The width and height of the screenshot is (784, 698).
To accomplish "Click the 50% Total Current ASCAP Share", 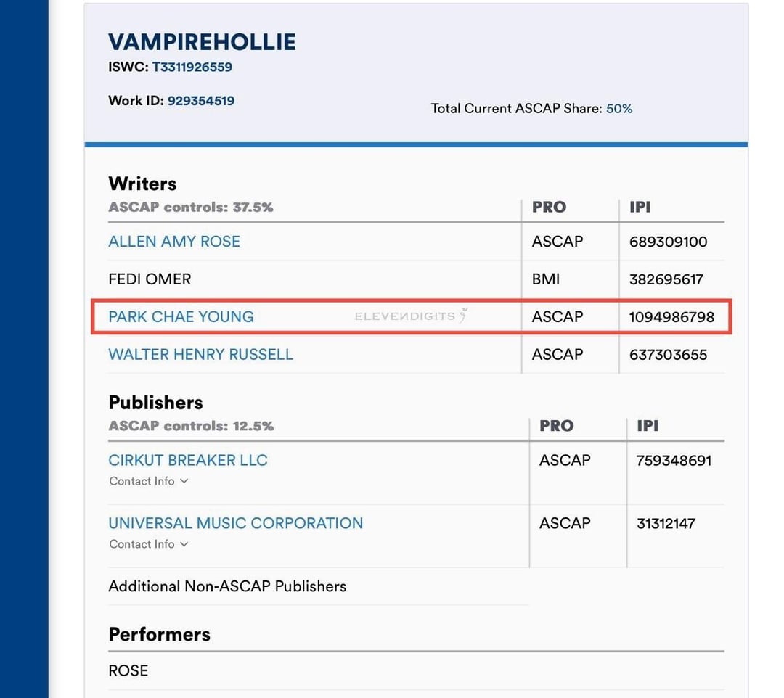I will tap(619, 108).
